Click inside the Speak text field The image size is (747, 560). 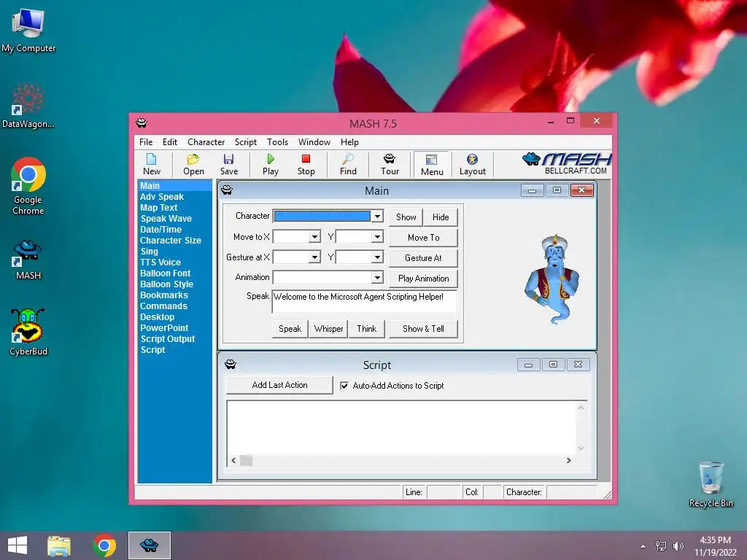(365, 301)
